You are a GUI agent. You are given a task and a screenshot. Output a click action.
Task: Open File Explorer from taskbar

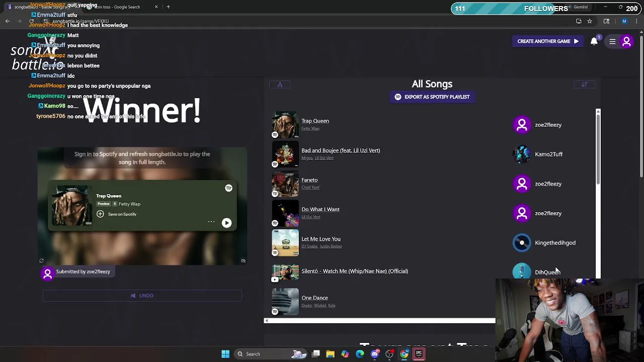click(x=331, y=354)
